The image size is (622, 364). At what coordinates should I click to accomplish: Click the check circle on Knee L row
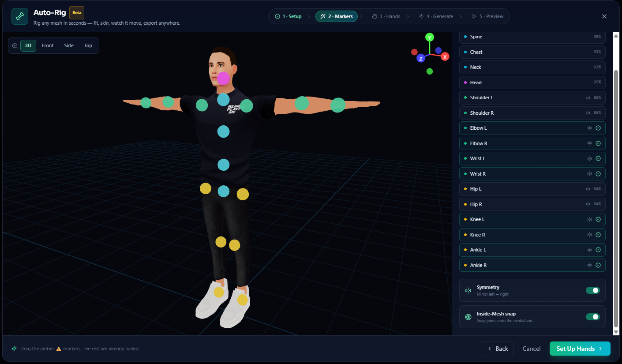598,219
